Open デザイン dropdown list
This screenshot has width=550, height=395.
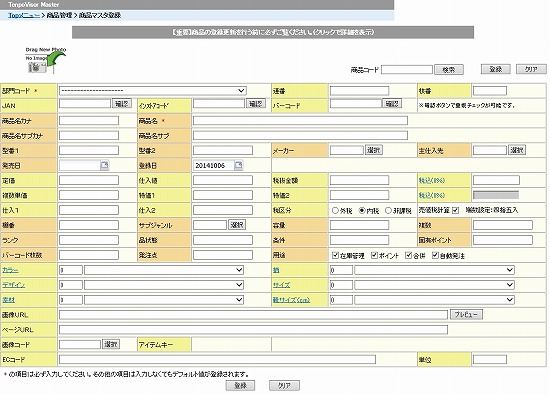click(x=164, y=284)
